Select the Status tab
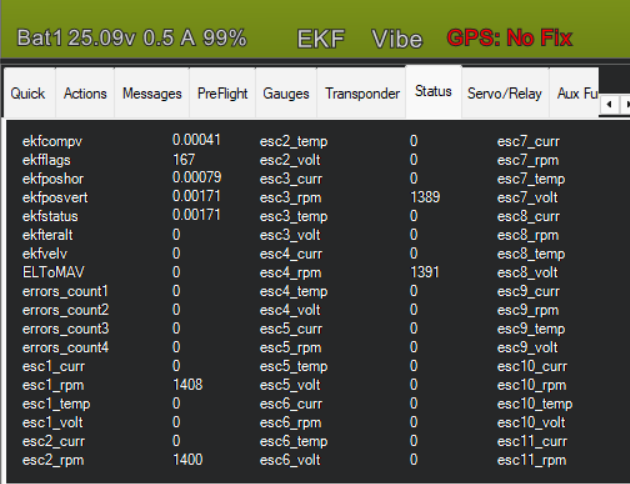 point(433,91)
